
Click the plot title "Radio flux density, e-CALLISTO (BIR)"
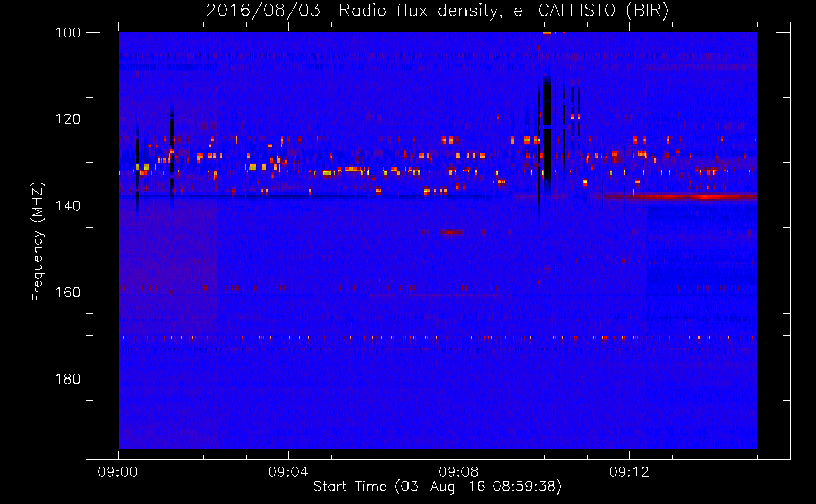coord(503,11)
